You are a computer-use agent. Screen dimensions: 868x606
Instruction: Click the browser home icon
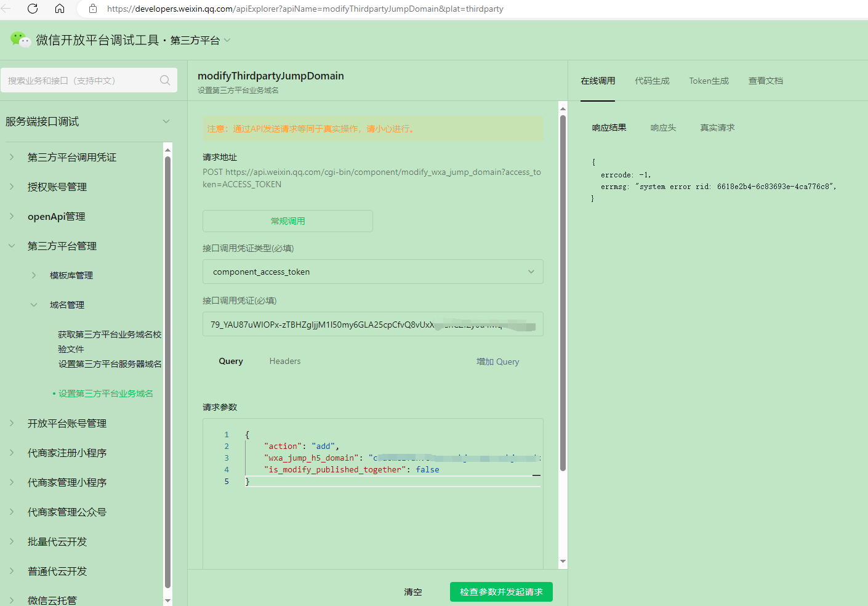60,9
